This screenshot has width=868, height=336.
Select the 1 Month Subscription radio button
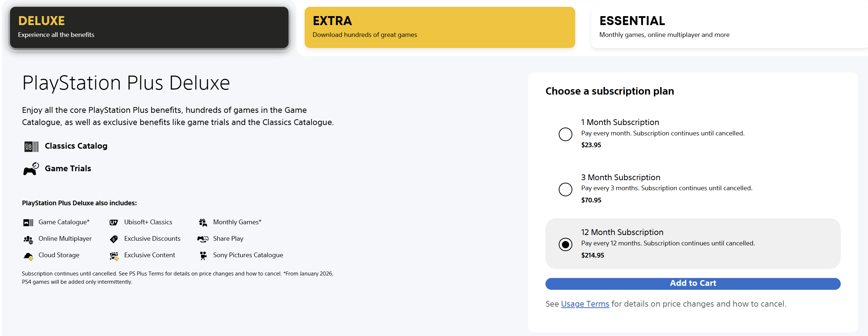click(565, 134)
